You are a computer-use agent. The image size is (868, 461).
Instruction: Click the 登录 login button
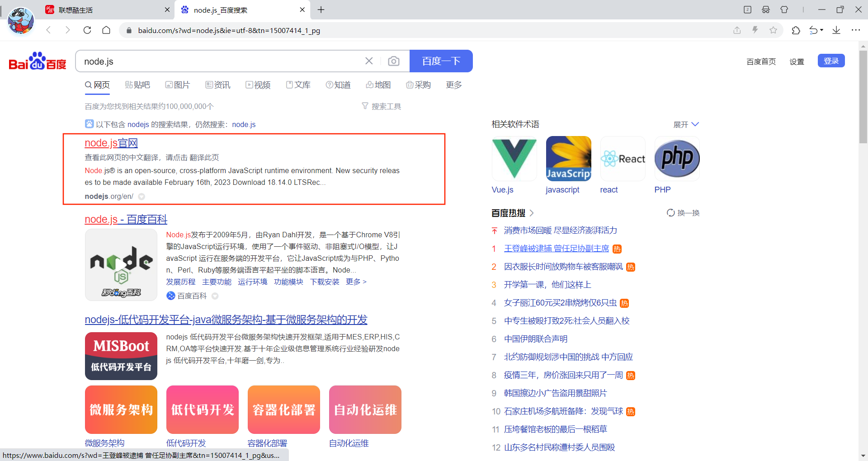(831, 61)
